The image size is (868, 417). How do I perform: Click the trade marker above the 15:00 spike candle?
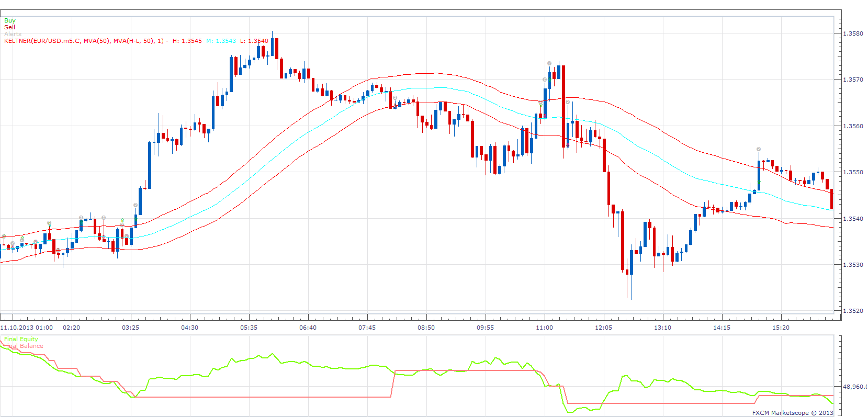click(759, 149)
